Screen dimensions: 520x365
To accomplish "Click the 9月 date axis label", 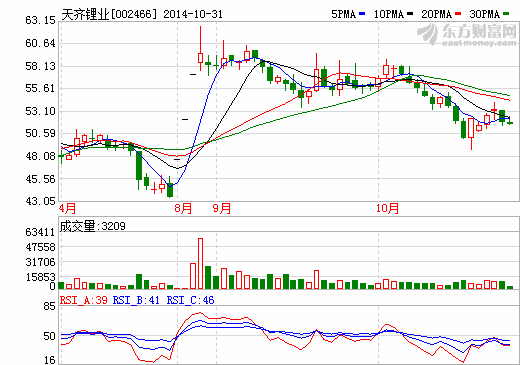I will tap(222, 209).
